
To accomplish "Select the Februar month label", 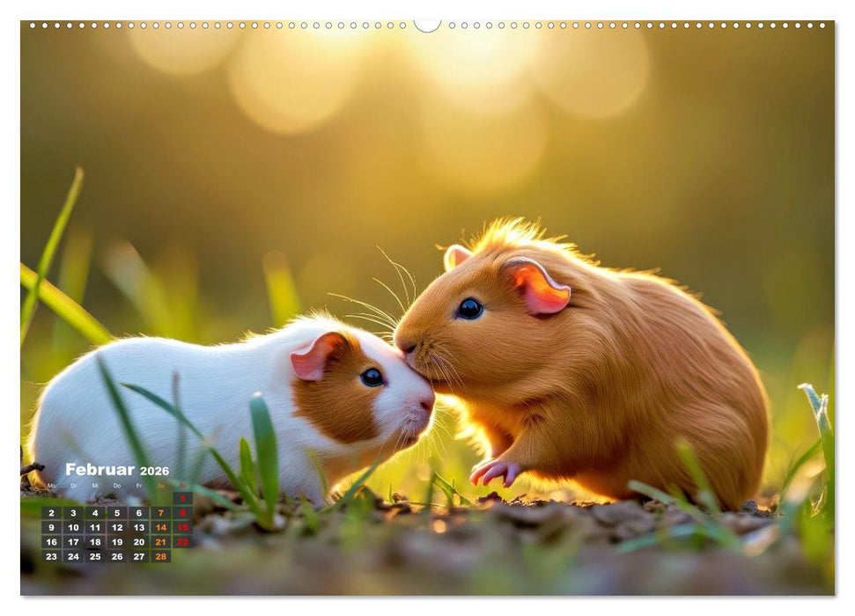I will 99,469.
